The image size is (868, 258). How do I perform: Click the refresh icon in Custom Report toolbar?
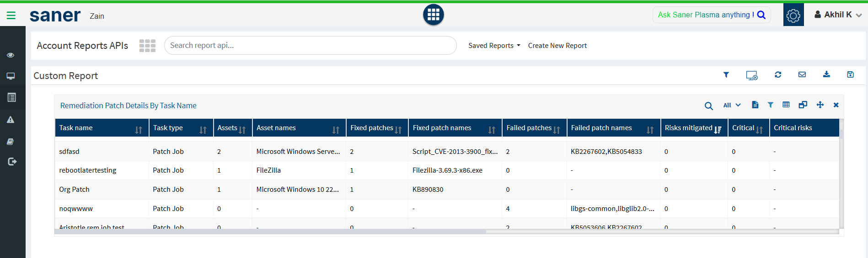click(x=778, y=75)
